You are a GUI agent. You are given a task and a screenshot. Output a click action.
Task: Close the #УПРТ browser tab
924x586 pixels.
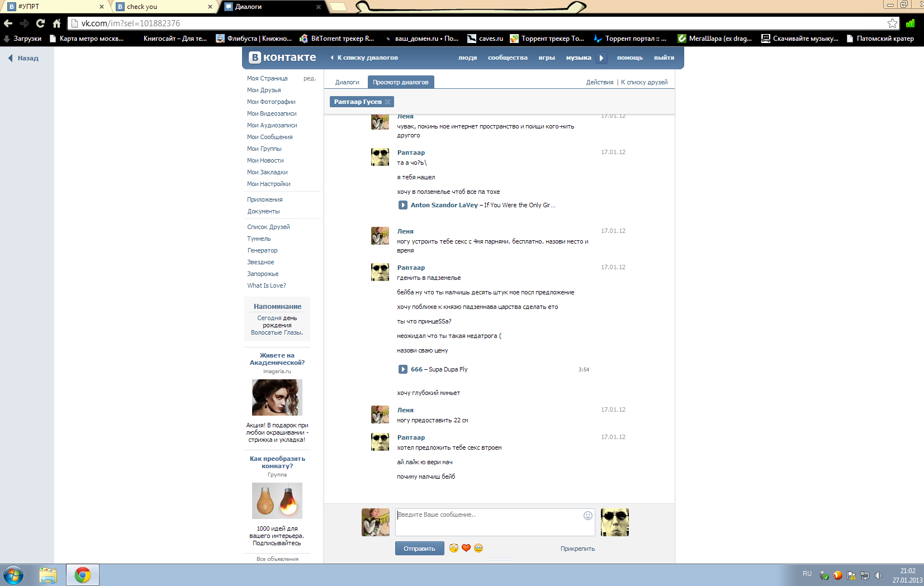point(101,7)
